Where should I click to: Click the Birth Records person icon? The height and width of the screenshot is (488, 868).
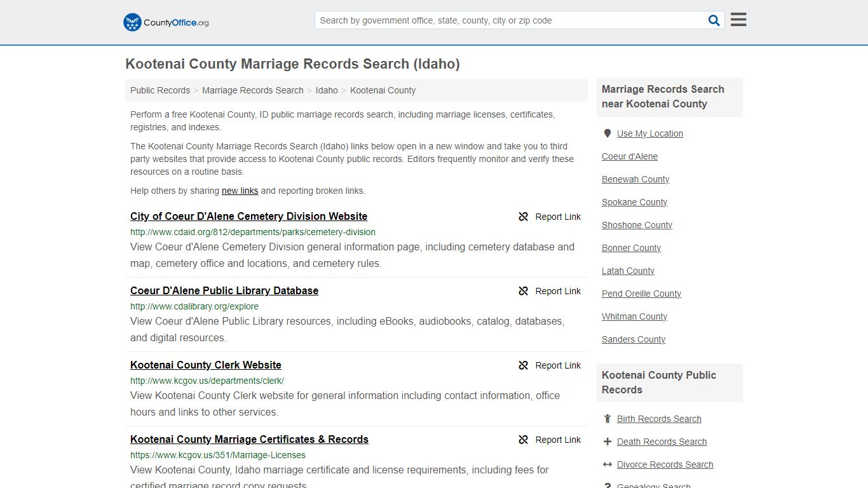[x=607, y=419]
